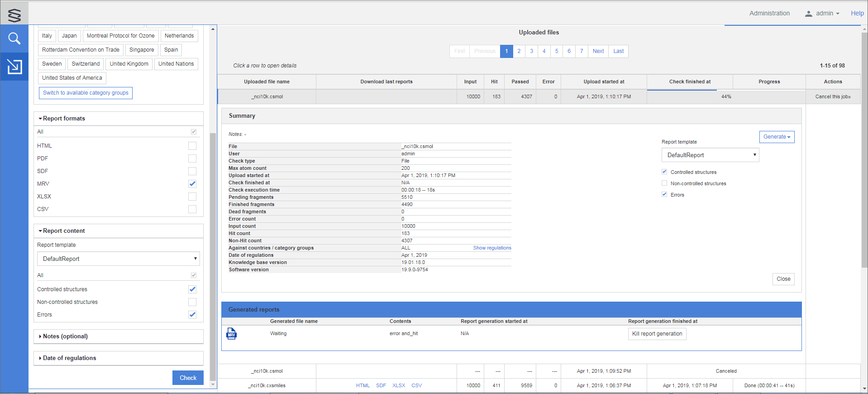The image size is (868, 394).
Task: Click the 44% progress bar
Action: pyautogui.click(x=726, y=96)
